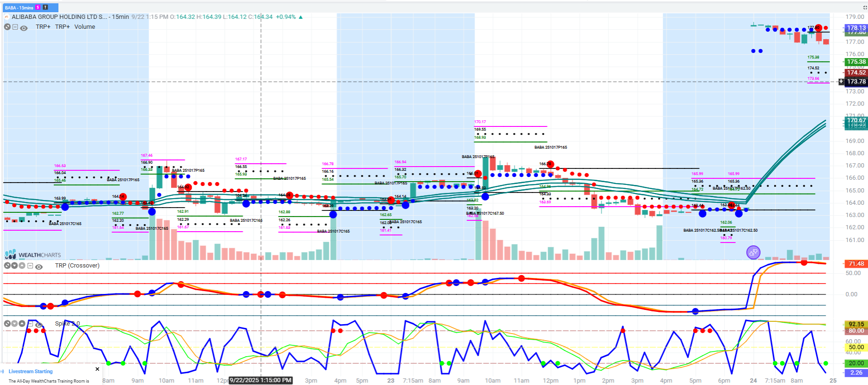Close the Livestream Starting notification
The image size is (868, 385).
click(98, 369)
